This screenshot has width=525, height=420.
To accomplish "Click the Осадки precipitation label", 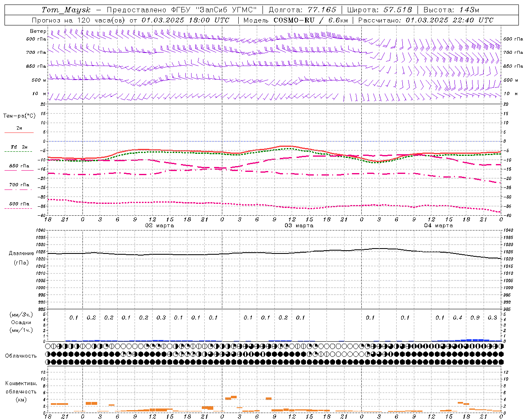I will coord(21,322).
